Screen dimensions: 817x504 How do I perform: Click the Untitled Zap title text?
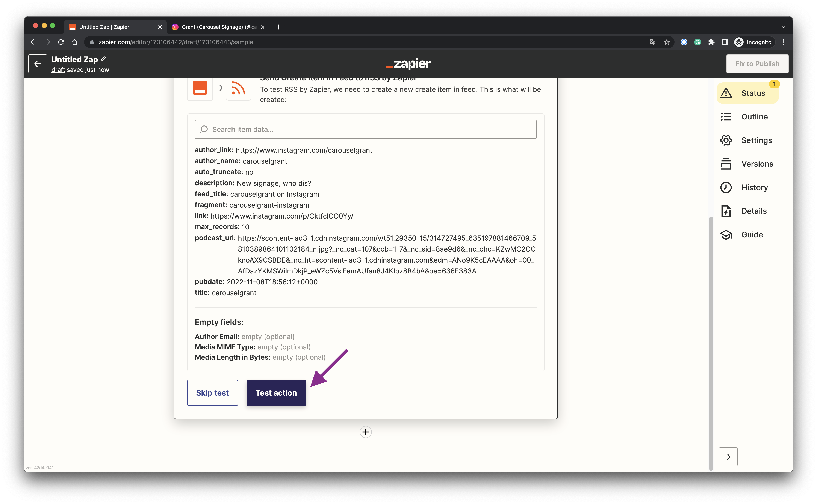tap(75, 59)
